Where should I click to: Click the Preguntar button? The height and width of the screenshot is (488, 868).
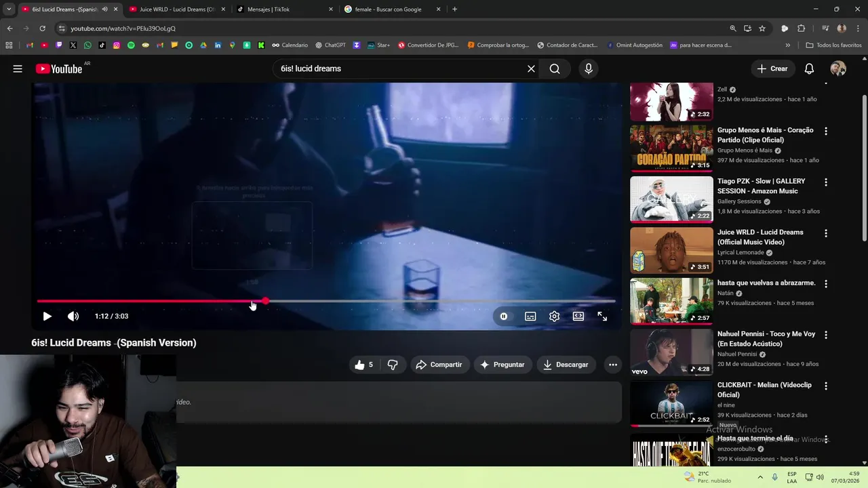pyautogui.click(x=502, y=365)
